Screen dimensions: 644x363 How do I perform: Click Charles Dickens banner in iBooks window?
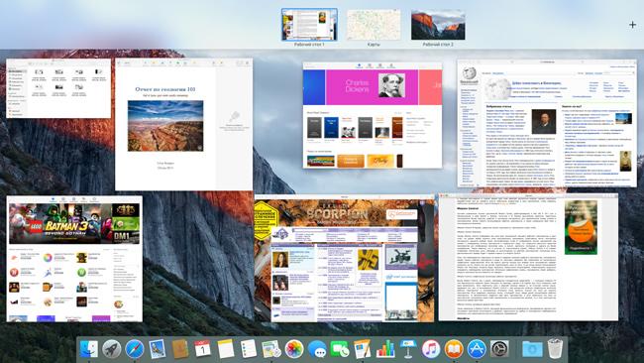point(372,87)
